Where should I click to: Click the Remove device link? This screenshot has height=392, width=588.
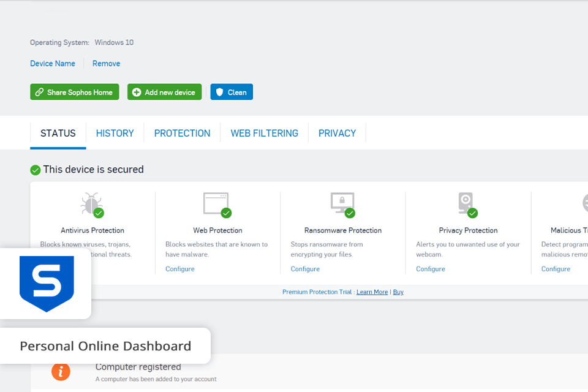pos(106,64)
